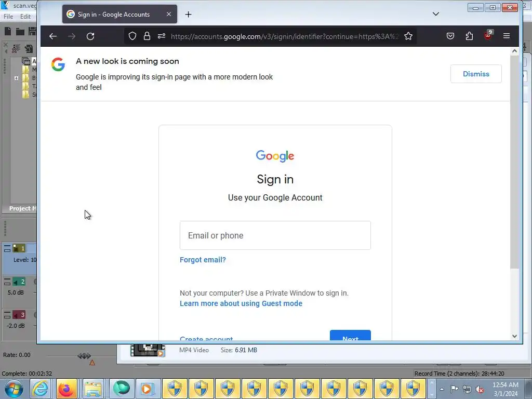Click the New project icon in Vegas toolbar

[x=8, y=32]
